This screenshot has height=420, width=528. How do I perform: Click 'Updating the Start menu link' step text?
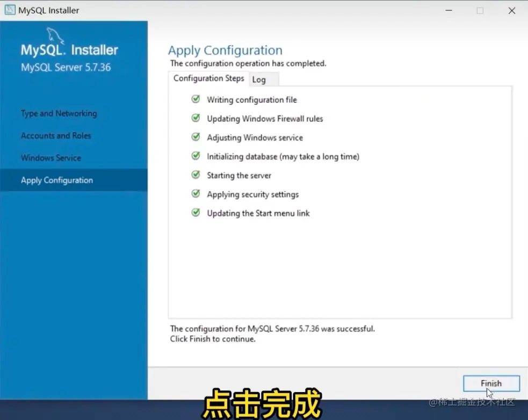(258, 214)
